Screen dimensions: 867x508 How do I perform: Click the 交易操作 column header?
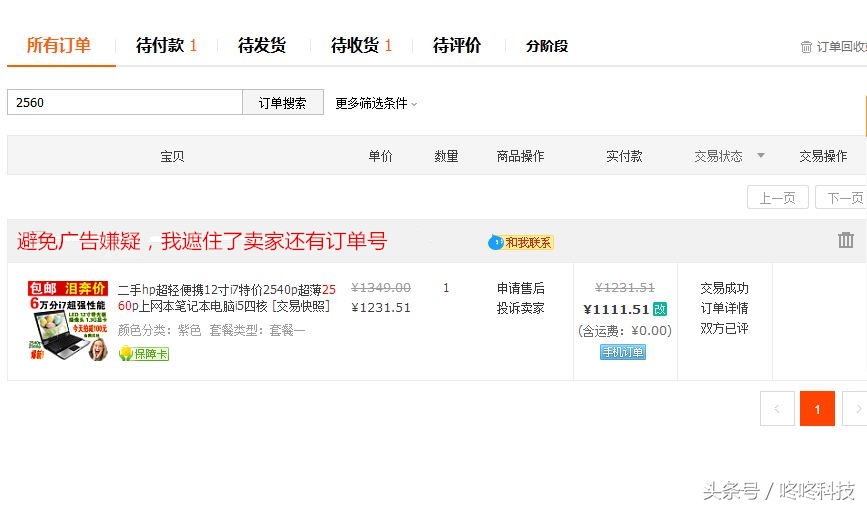point(823,156)
